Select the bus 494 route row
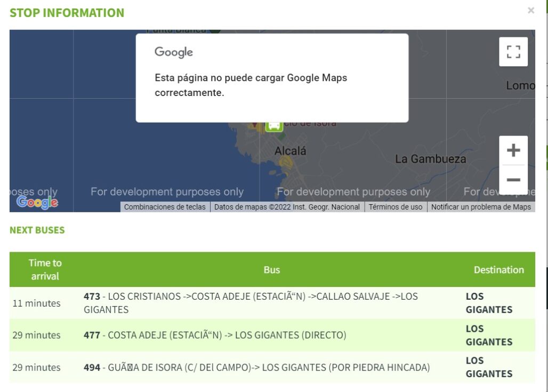This screenshot has height=392, width=548. [x=256, y=367]
